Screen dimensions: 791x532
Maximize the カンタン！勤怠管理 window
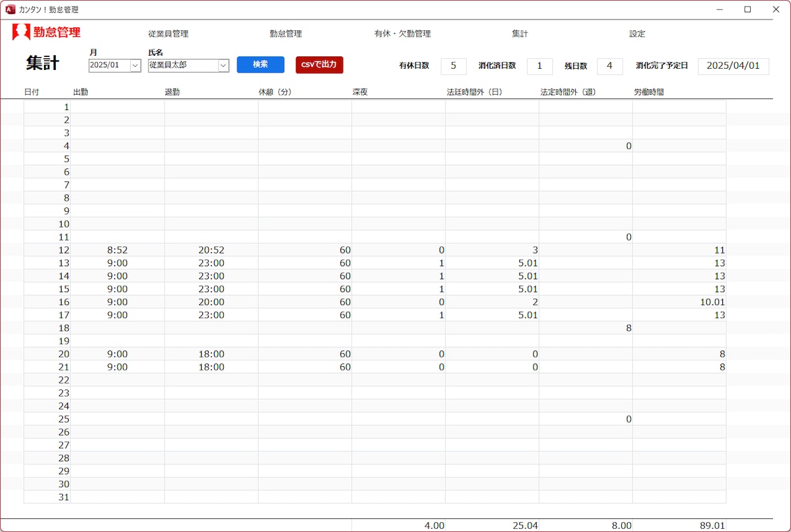[x=748, y=10]
